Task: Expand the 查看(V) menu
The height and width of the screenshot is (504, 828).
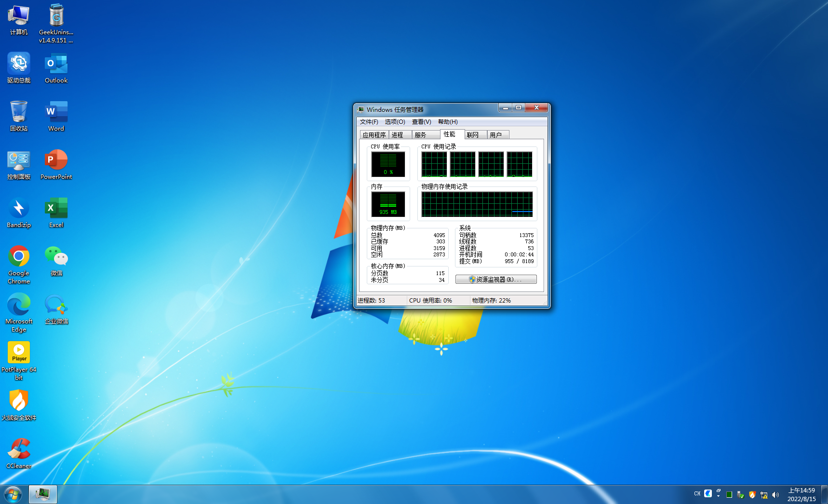Action: [421, 122]
